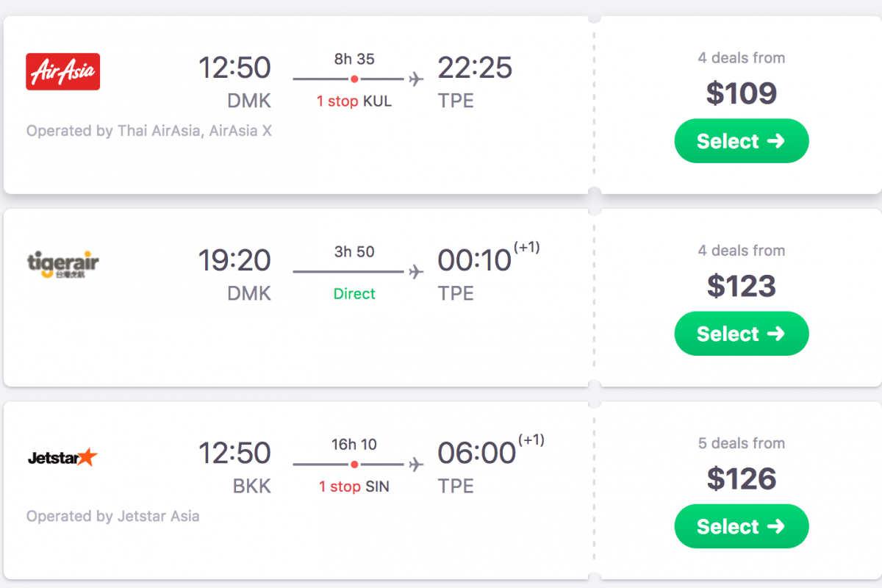Select the $109 AirAsia deal
This screenshot has width=882, height=588.
[x=741, y=141]
